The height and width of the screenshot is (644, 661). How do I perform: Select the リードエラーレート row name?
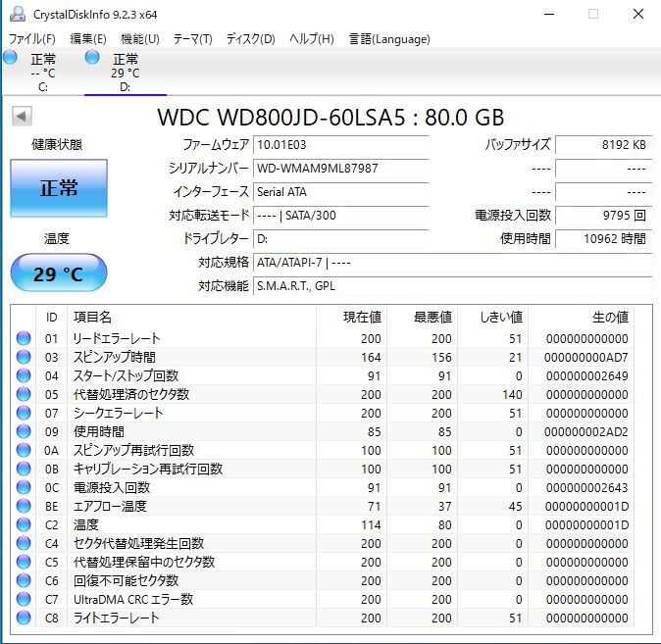click(117, 338)
